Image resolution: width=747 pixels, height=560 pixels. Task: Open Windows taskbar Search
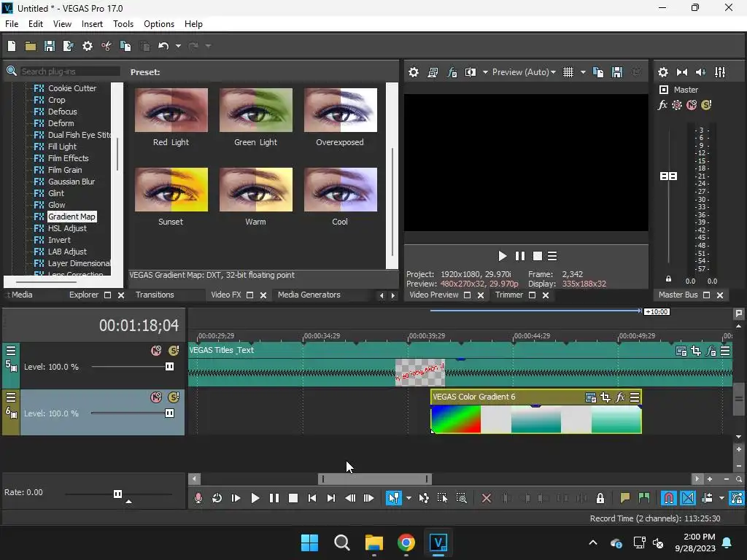click(x=341, y=542)
